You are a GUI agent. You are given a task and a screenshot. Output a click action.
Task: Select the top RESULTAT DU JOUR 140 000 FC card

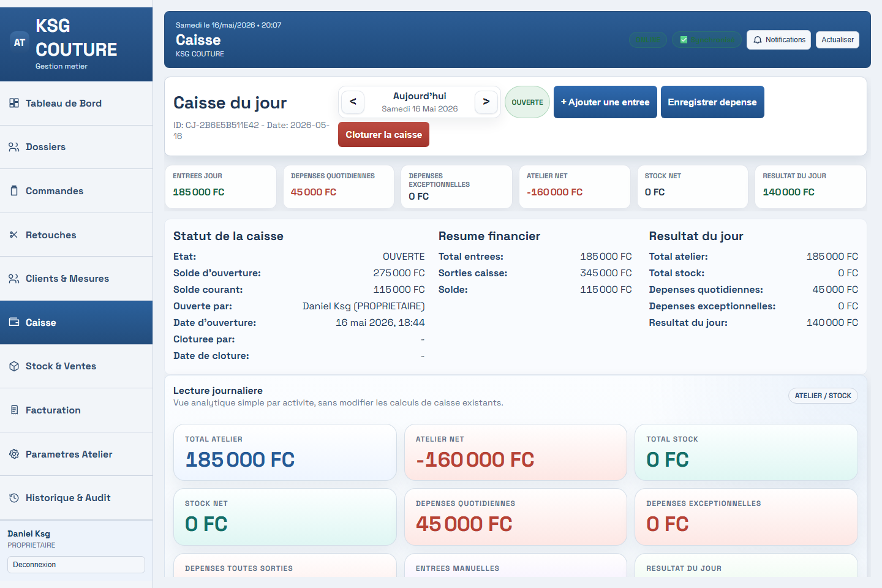pyautogui.click(x=810, y=187)
